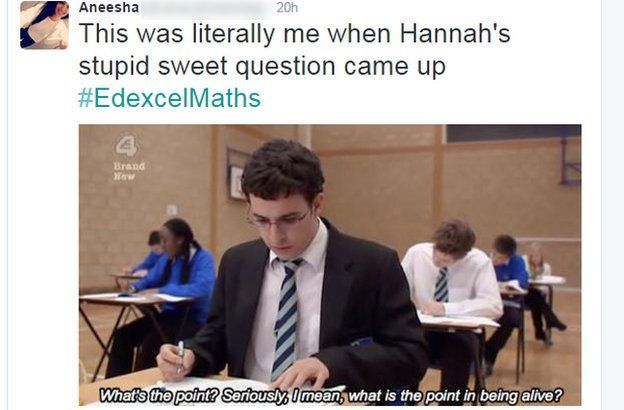Open the 20h timestamp link
This screenshot has width=624, height=410.
click(287, 7)
